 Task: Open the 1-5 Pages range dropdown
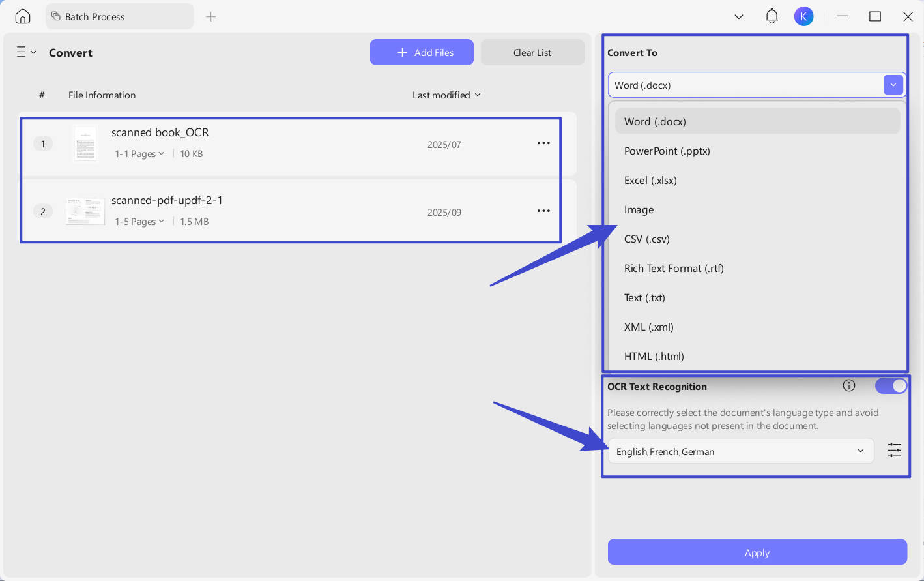tap(139, 222)
